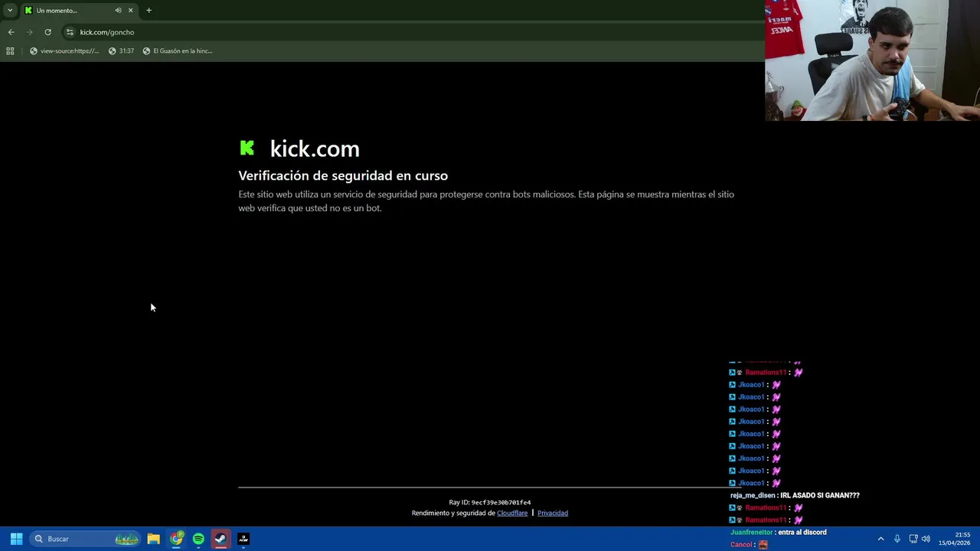
Task: Open the network tray icon
Action: point(913,539)
